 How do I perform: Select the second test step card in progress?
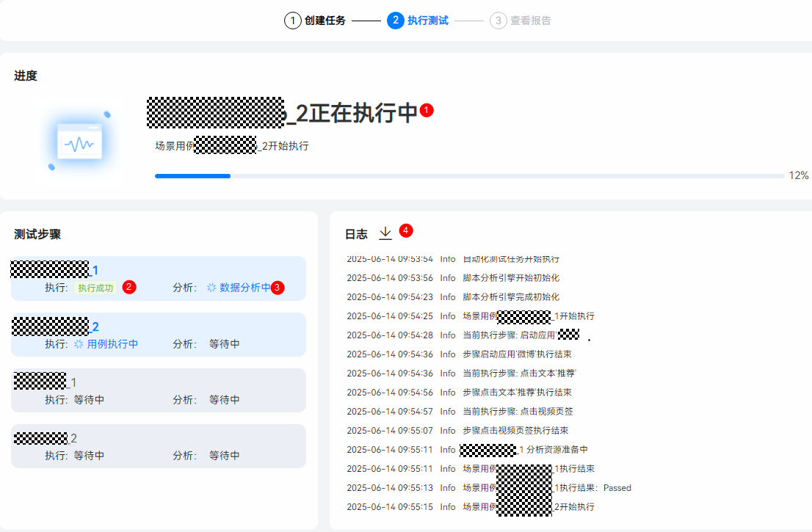[x=159, y=335]
